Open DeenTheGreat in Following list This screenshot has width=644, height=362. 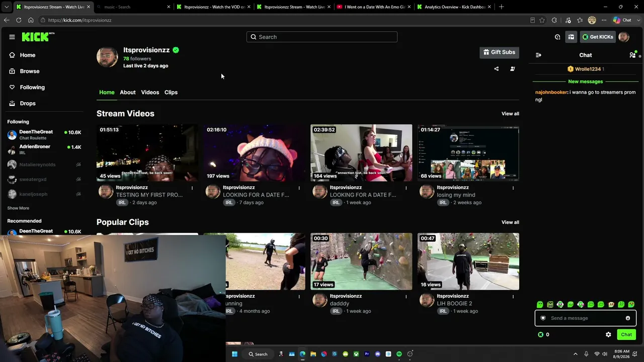44,135
